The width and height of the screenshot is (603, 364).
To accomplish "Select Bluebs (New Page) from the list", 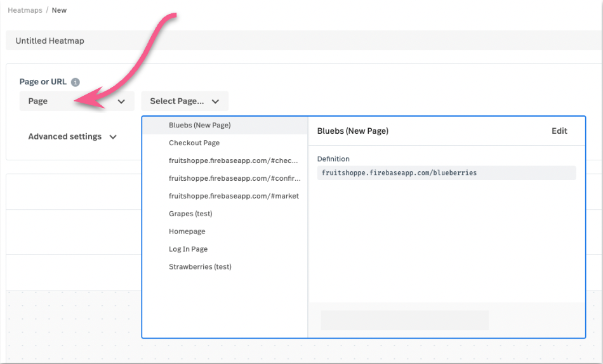I will coord(199,126).
